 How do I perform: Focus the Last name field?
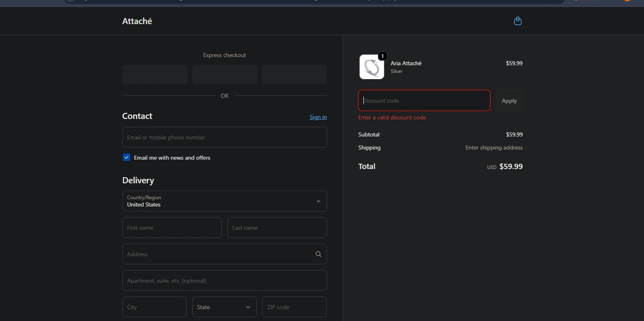point(277,227)
